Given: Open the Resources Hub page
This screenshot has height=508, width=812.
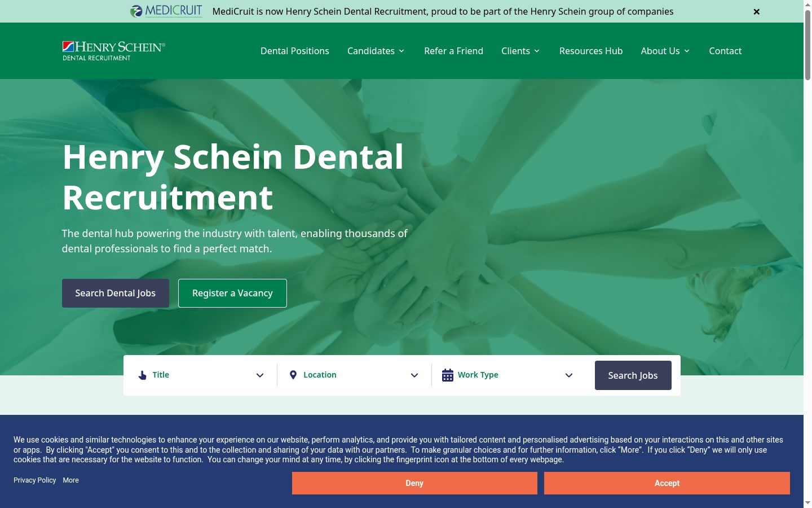Looking at the screenshot, I should click(591, 51).
